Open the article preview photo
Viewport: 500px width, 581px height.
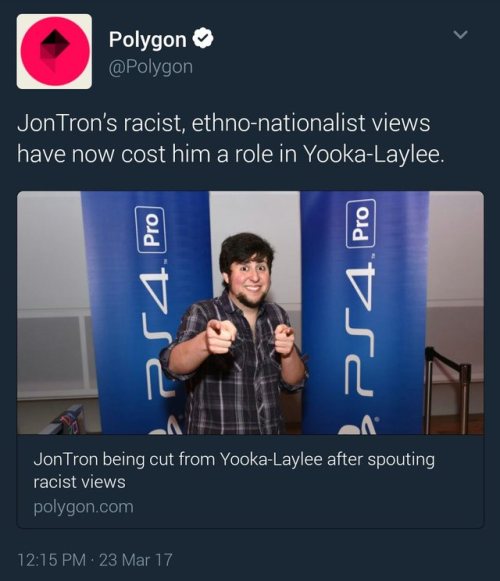(x=250, y=312)
